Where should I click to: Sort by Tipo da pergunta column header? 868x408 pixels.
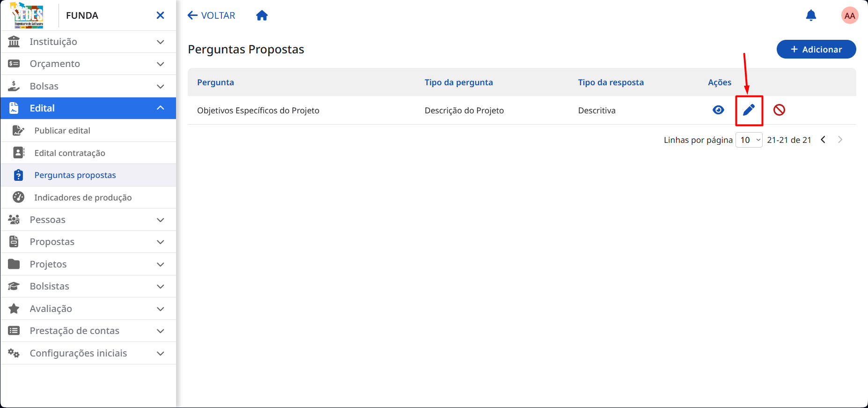[459, 82]
